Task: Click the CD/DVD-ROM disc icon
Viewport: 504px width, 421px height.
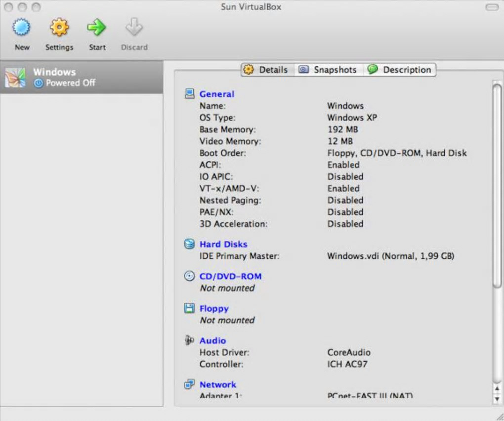Action: pos(189,276)
